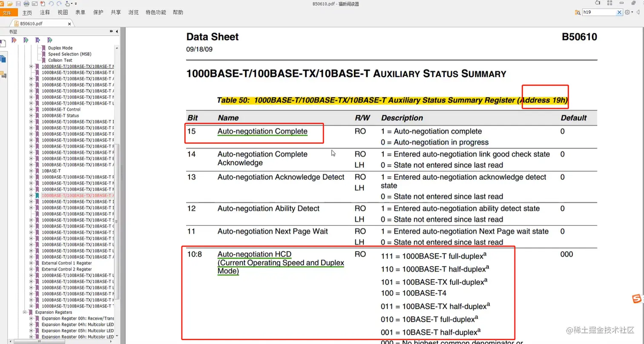Open the 10BASE-T bookmark
This screenshot has width=644, height=344.
(x=51, y=171)
